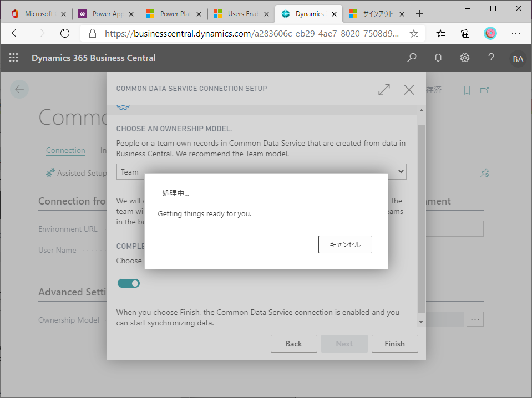Click the Ownership Model ellipsis button
532x398 pixels.
point(475,319)
